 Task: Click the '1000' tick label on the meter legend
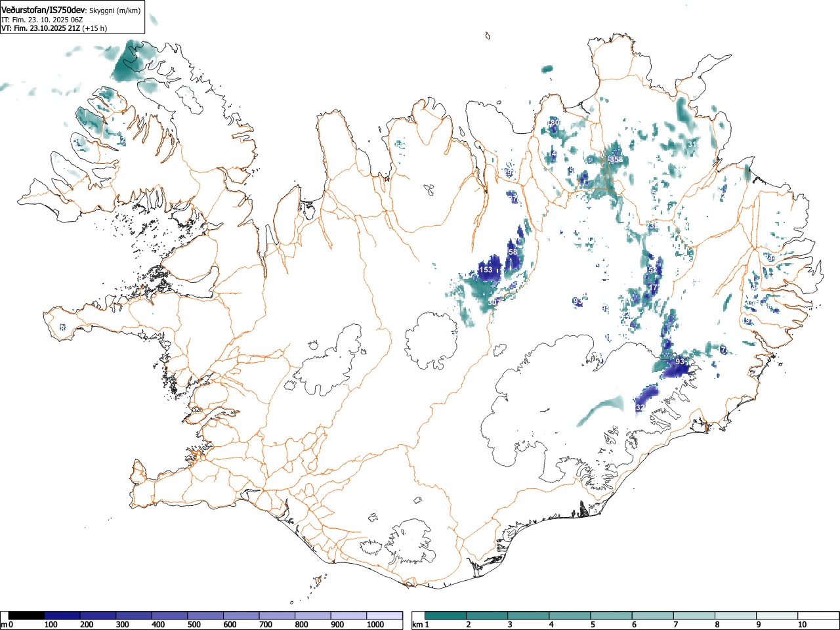tap(375, 625)
